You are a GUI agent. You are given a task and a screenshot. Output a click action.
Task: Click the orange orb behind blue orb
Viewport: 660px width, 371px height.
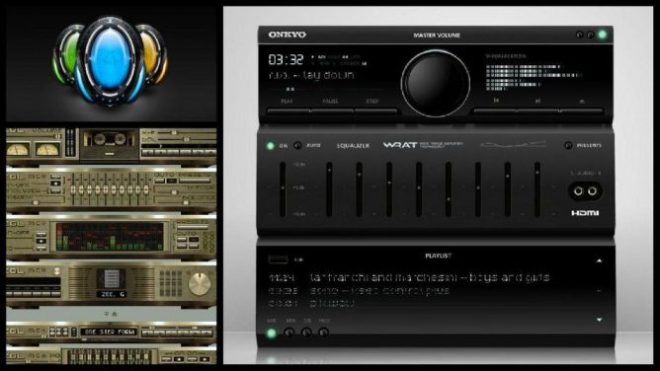[x=153, y=54]
